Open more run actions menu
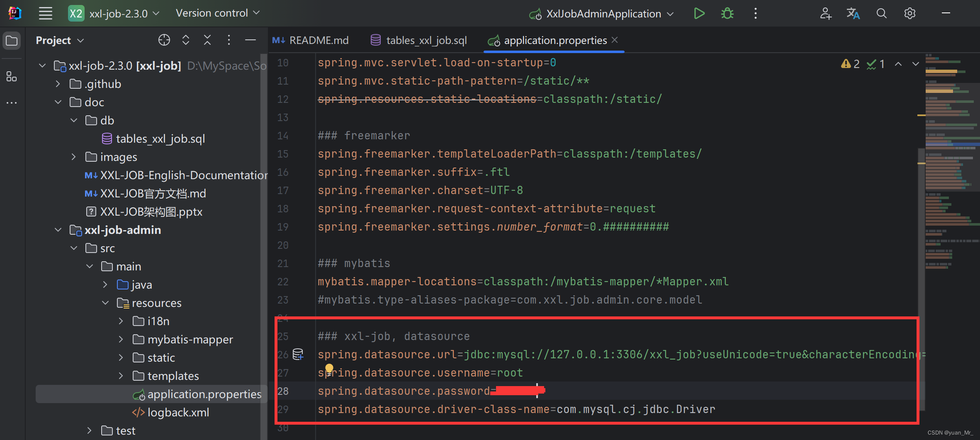This screenshot has height=440, width=980. click(755, 13)
